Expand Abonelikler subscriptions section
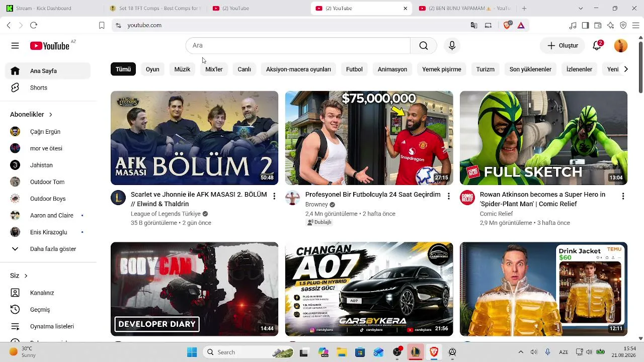 pyautogui.click(x=31, y=115)
